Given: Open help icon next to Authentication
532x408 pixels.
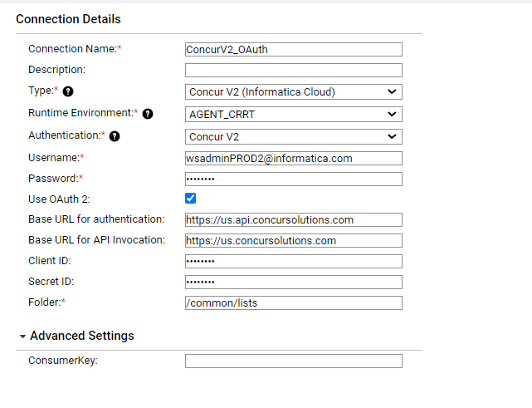Looking at the screenshot, I should point(115,136).
